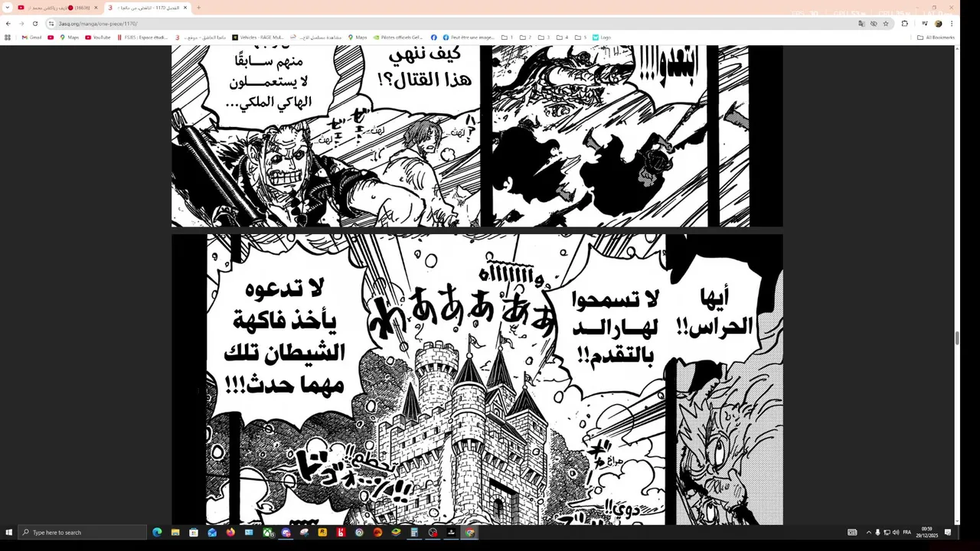Viewport: 980px width, 551px height.
Task: Expand bookmark folder 4
Action: (562, 37)
